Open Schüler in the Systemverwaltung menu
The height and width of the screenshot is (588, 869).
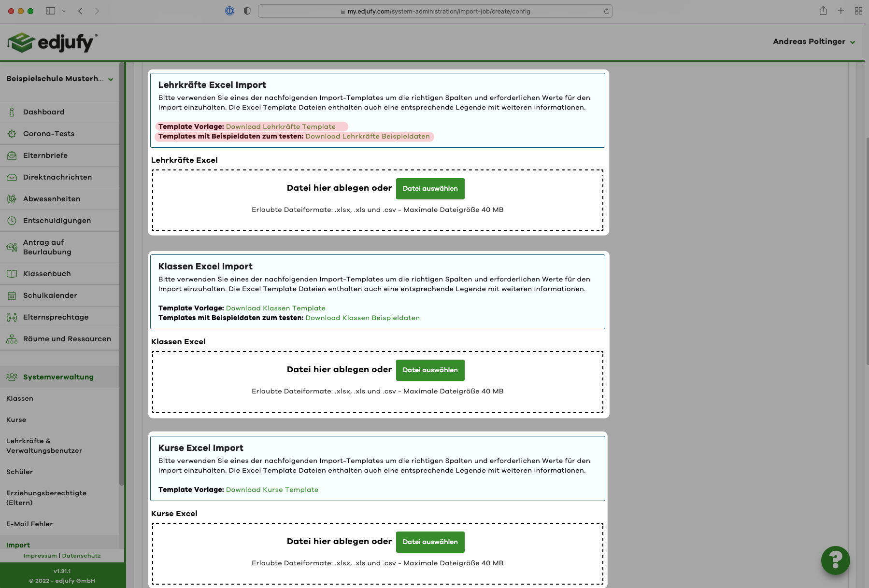[x=20, y=472]
